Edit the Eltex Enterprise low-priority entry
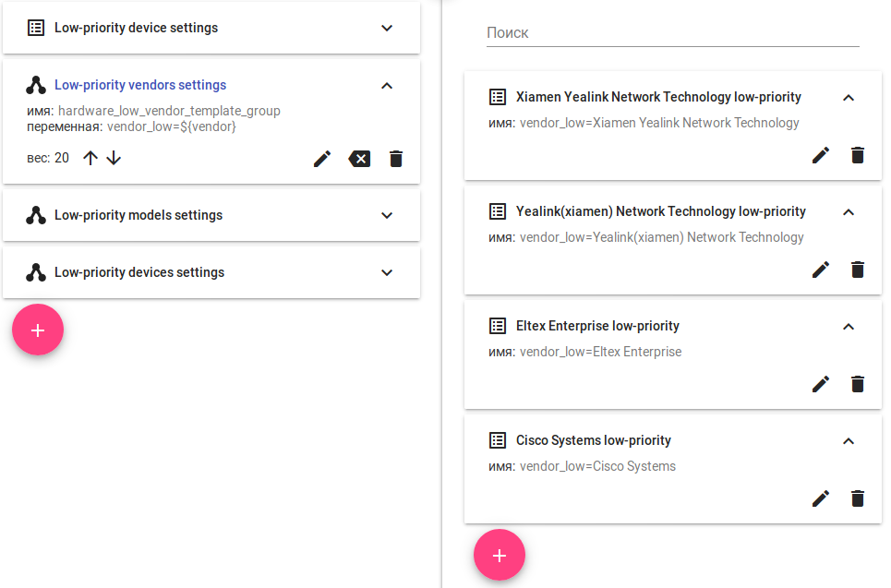Image resolution: width=891 pixels, height=588 pixels. (x=821, y=384)
